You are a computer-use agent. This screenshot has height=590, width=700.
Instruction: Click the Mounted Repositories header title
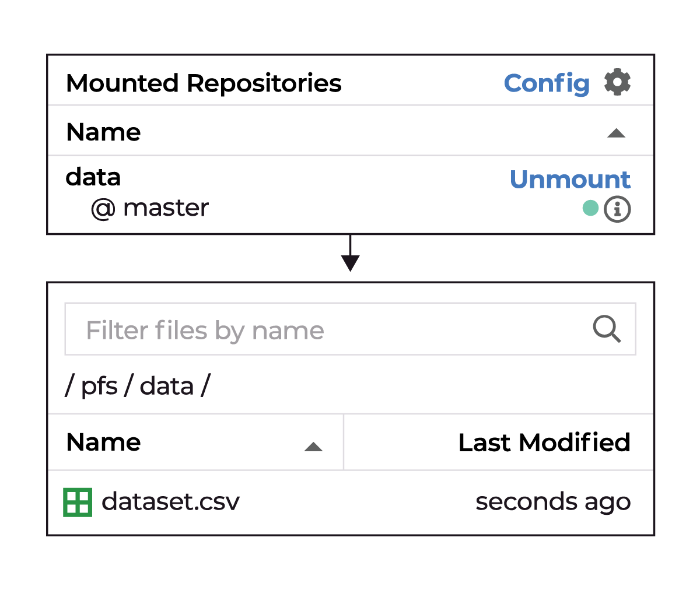pos(204,83)
